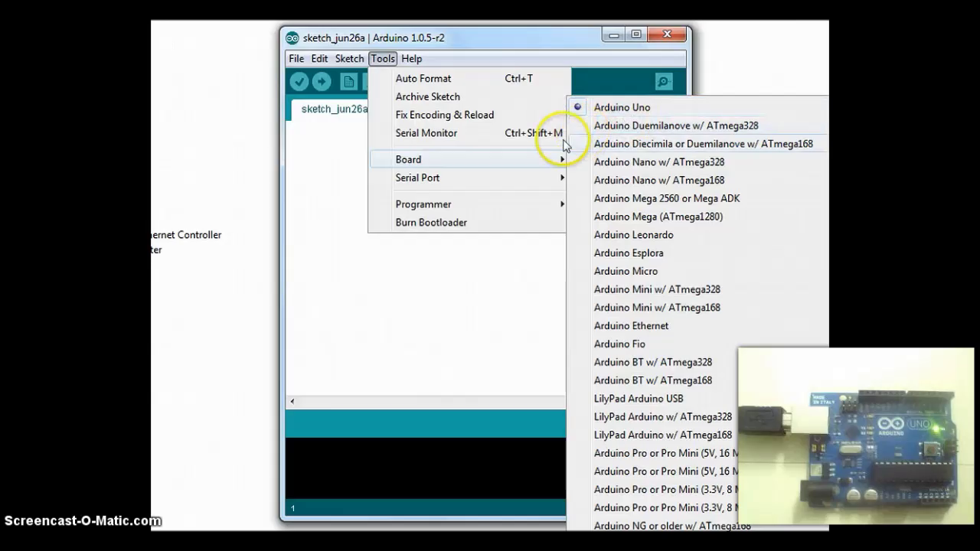
Task: Expand the Programmer submenu arrow
Action: click(562, 204)
